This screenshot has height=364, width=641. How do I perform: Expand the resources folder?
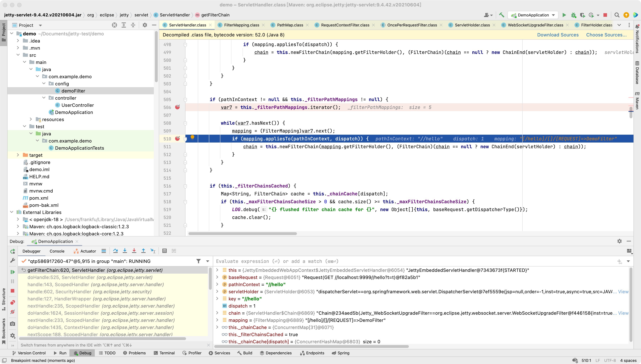(31, 119)
